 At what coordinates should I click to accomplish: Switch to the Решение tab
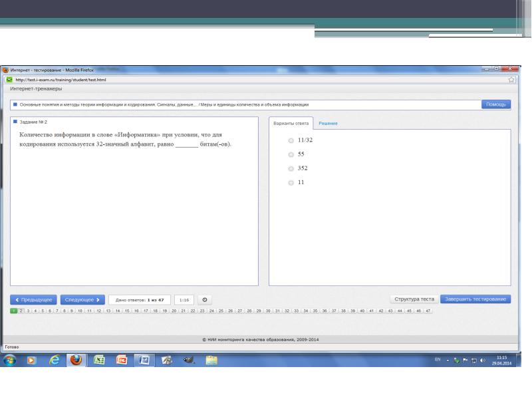tap(328, 124)
